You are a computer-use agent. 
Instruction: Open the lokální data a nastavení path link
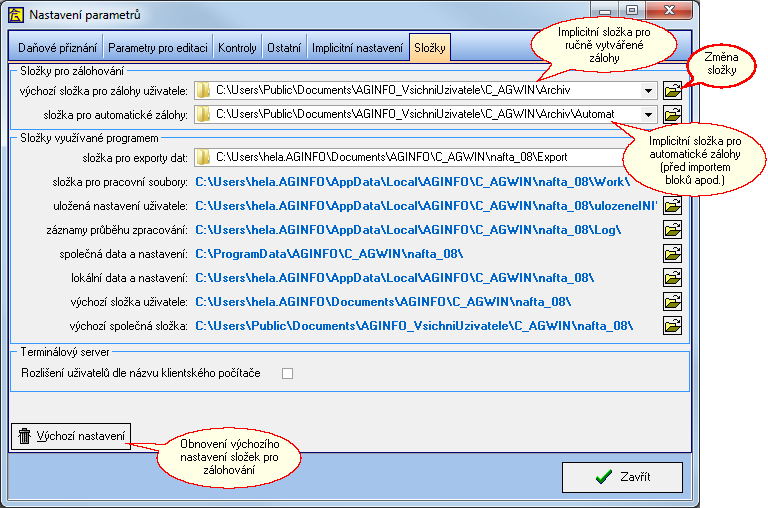395,278
